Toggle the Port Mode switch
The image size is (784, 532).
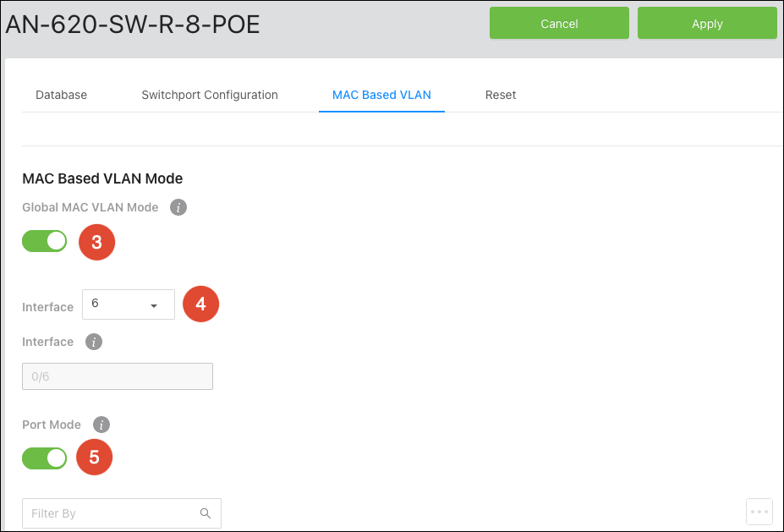[x=45, y=458]
